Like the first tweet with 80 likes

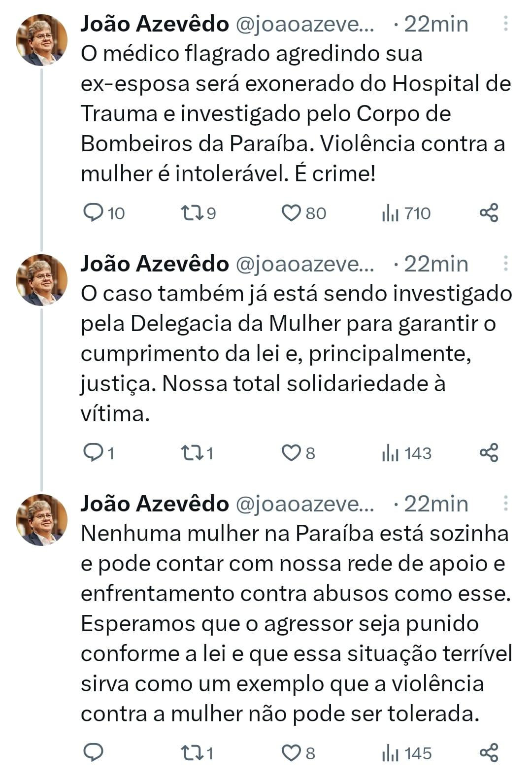[291, 213]
